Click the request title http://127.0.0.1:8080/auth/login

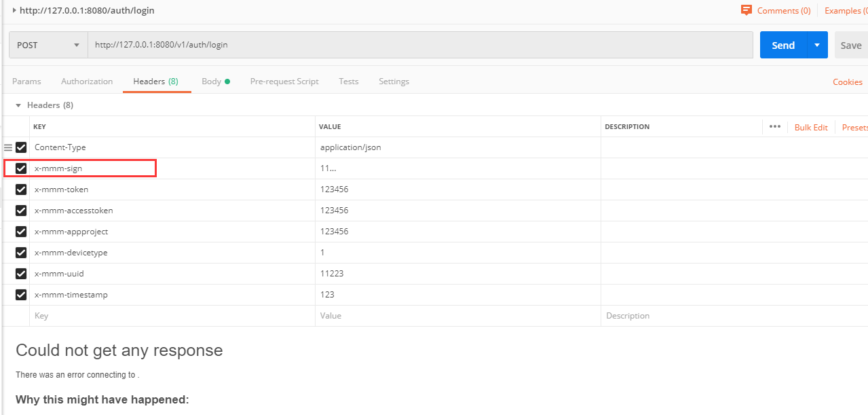pyautogui.click(x=87, y=10)
